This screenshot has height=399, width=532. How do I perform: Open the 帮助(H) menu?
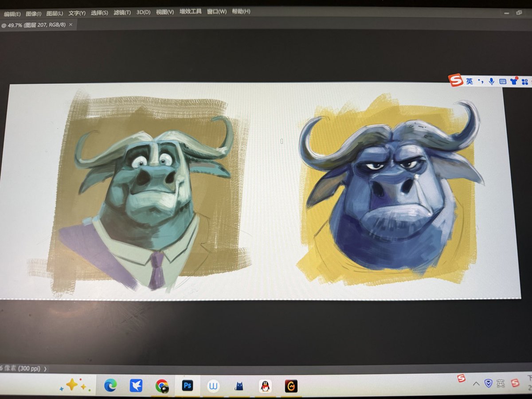[241, 11]
